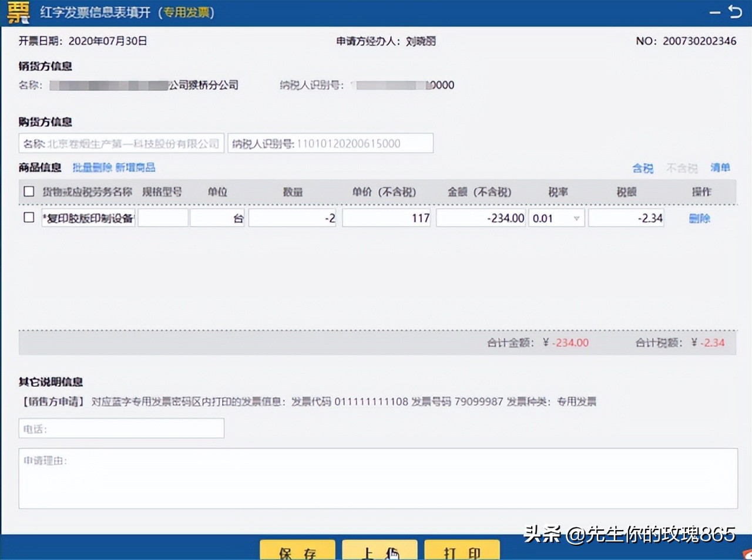Click the purchaser 纳税人识别号 taxpayer ID field
Image resolution: width=752 pixels, height=560 pixels.
click(x=331, y=143)
